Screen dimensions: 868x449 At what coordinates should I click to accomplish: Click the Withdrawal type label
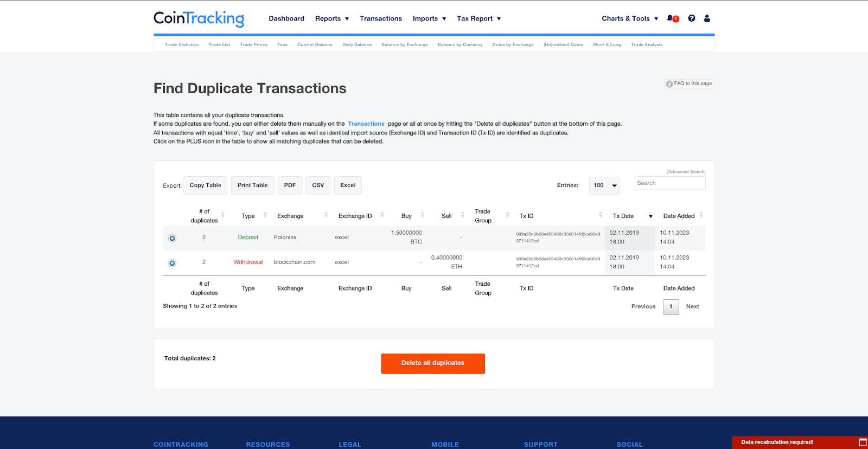point(248,262)
